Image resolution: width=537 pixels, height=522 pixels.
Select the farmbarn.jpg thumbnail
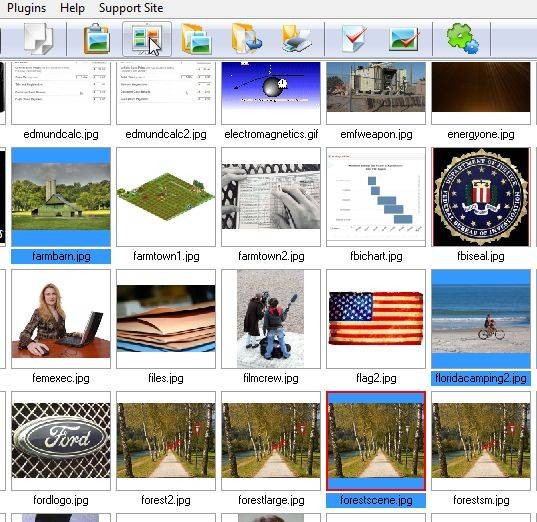click(61, 197)
